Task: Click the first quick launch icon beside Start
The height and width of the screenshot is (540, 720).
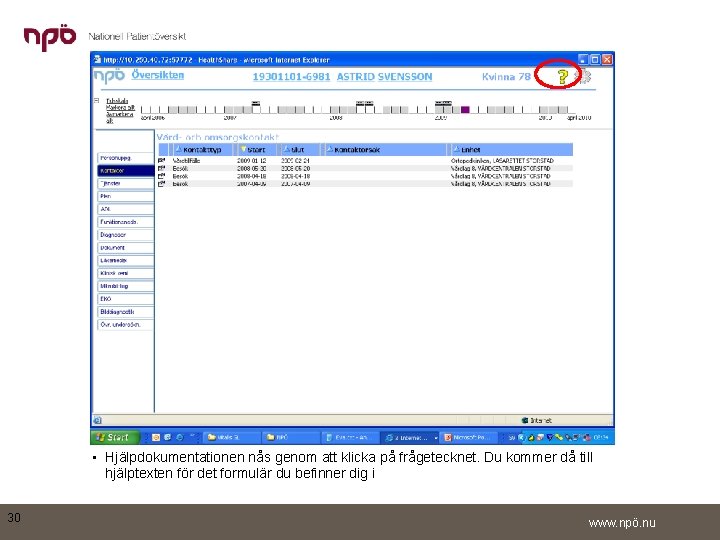Action: click(156, 438)
